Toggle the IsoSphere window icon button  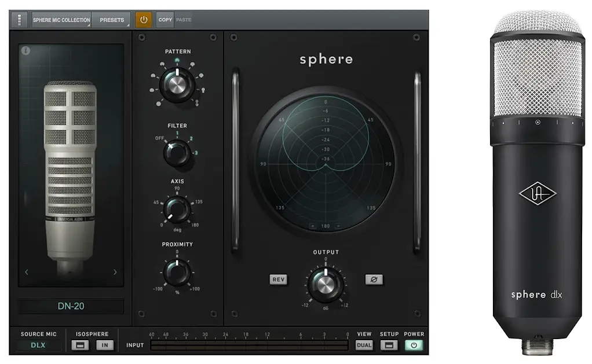point(80,345)
